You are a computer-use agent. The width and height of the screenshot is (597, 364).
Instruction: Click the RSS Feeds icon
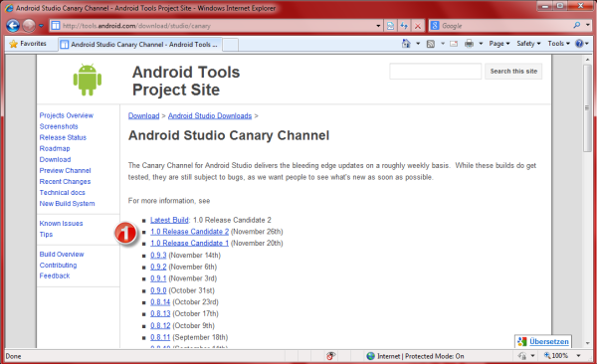coord(431,44)
